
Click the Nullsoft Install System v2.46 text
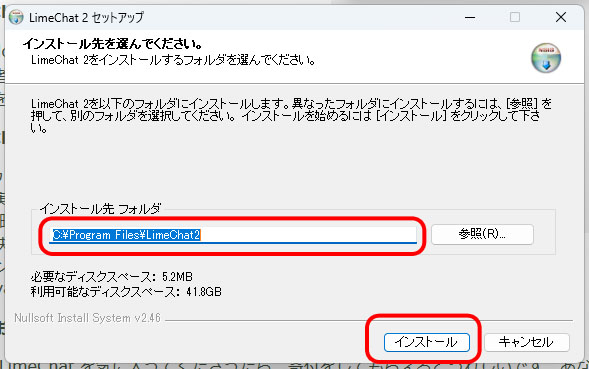coord(87,318)
